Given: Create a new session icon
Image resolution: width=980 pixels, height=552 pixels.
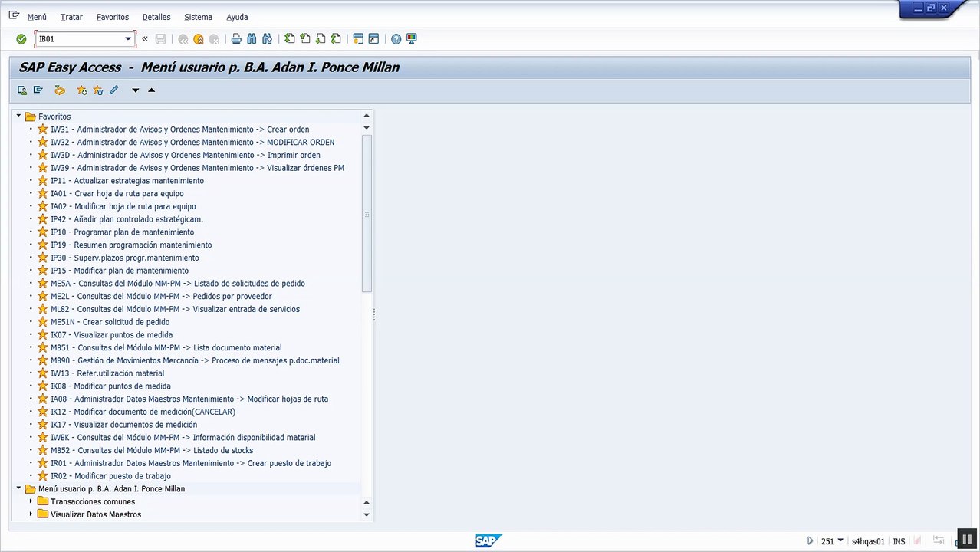Looking at the screenshot, I should pyautogui.click(x=358, y=39).
